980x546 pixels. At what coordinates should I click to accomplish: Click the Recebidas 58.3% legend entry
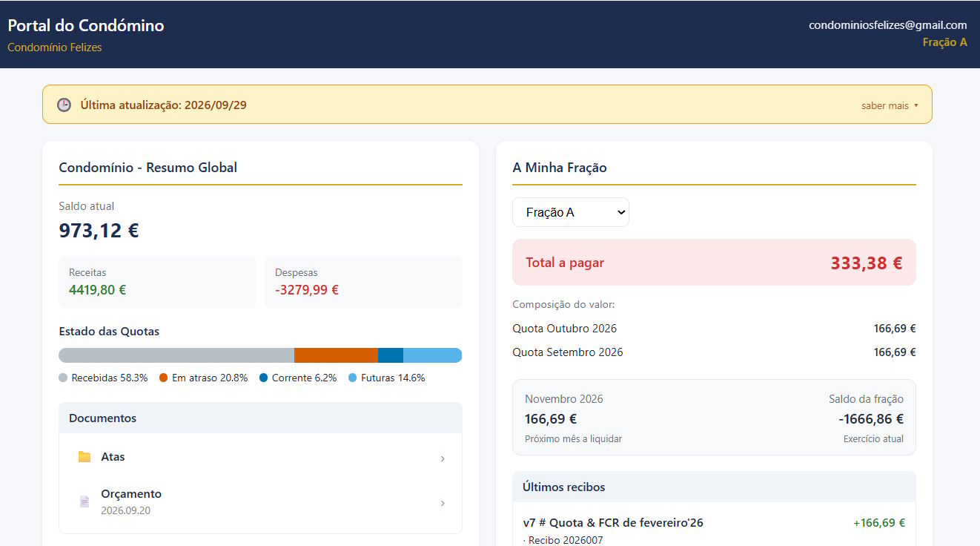(x=103, y=378)
